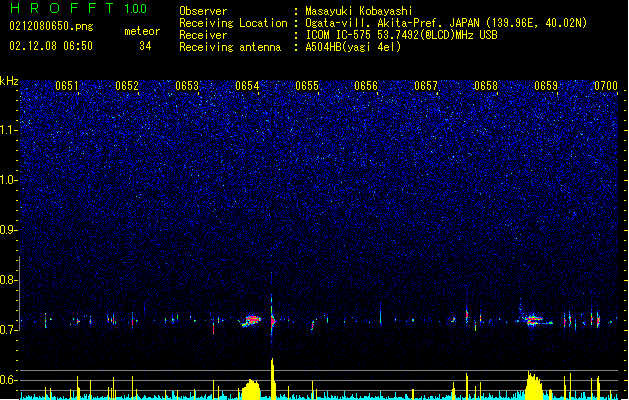This screenshot has height=400, width=629.
Task: Click the meteor echo blob before 0654 marker
Action: 251,321
